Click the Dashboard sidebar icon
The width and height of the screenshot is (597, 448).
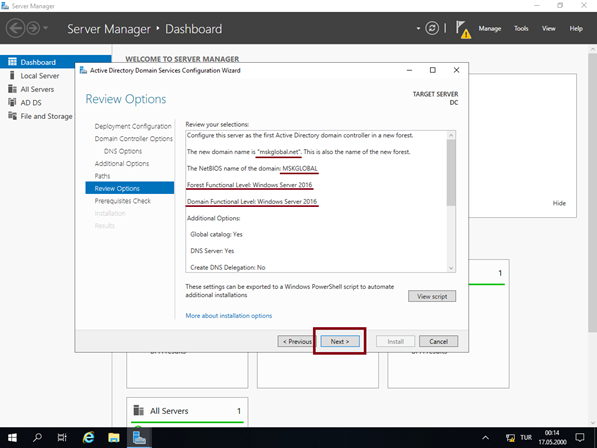(12, 62)
